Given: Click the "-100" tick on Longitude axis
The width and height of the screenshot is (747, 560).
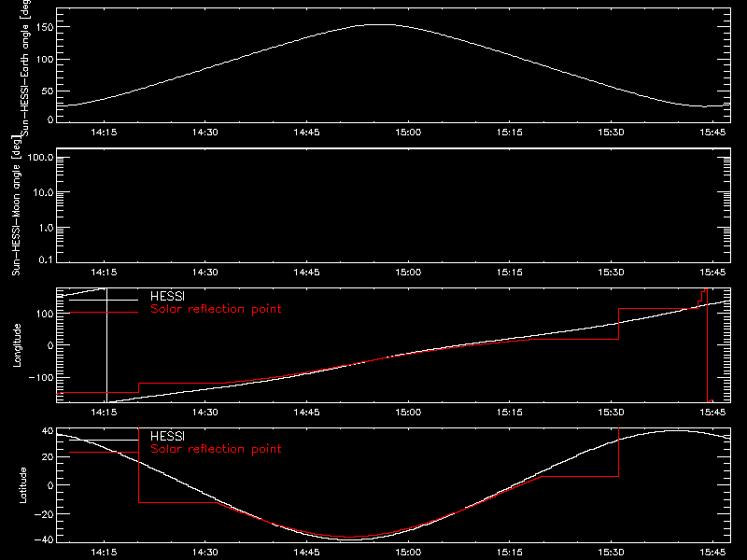Looking at the screenshot, I should 41,377.
